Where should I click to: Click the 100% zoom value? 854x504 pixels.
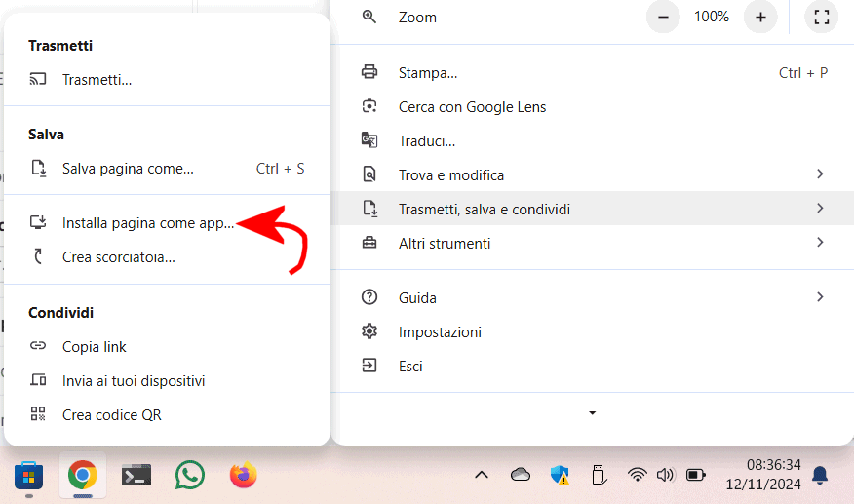[712, 17]
